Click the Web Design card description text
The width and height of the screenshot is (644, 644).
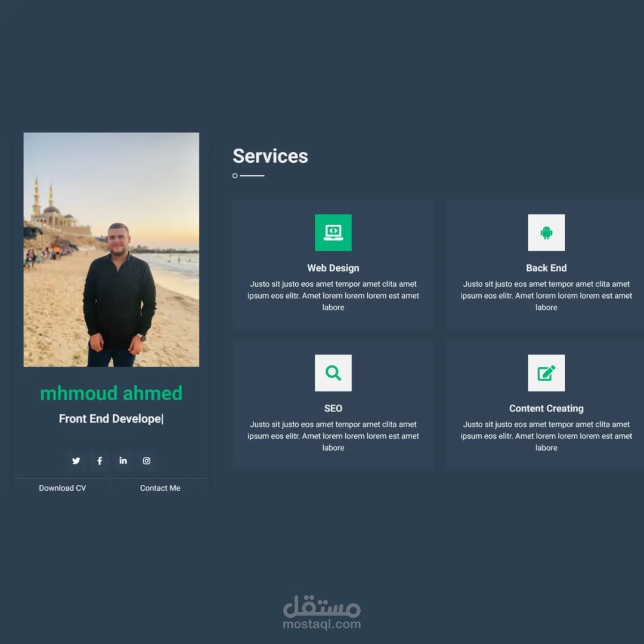click(333, 296)
